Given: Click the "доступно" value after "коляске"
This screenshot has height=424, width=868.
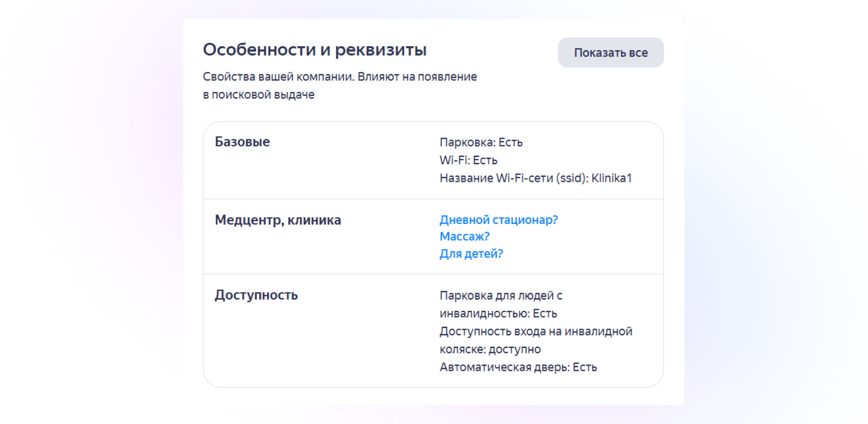Looking at the screenshot, I should (515, 350).
